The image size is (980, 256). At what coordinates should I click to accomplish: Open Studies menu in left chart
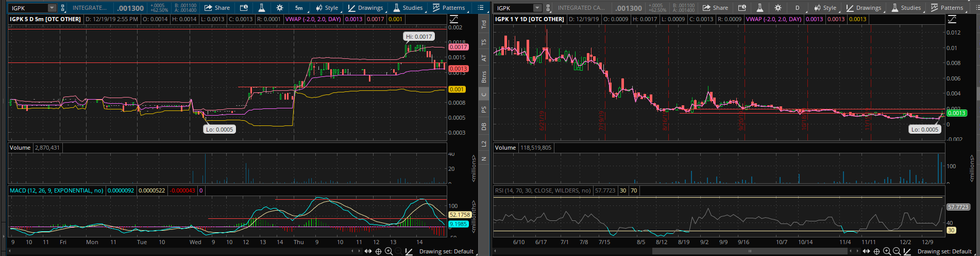(408, 8)
